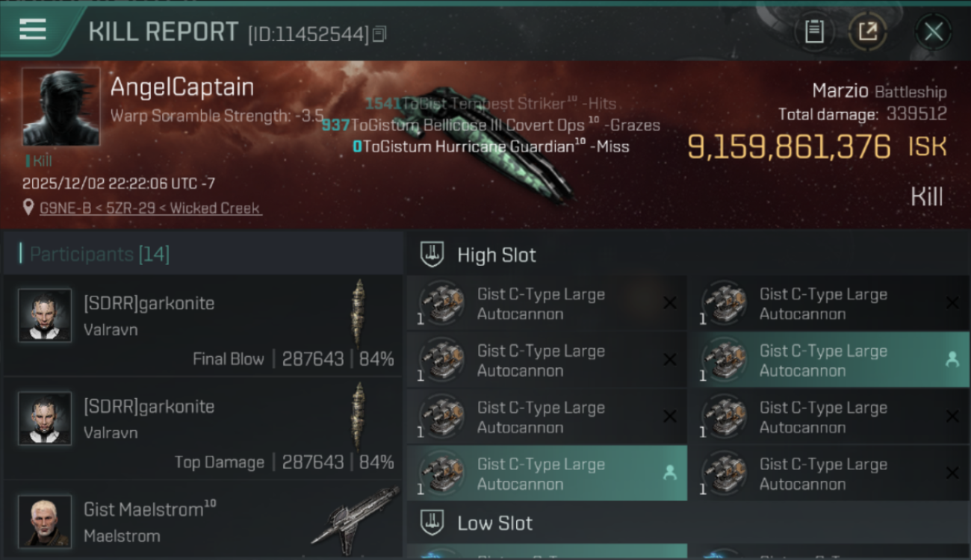Viewport: 971px width, 560px height.
Task: Click garkonite's Top Damage portrait
Action: [45, 418]
